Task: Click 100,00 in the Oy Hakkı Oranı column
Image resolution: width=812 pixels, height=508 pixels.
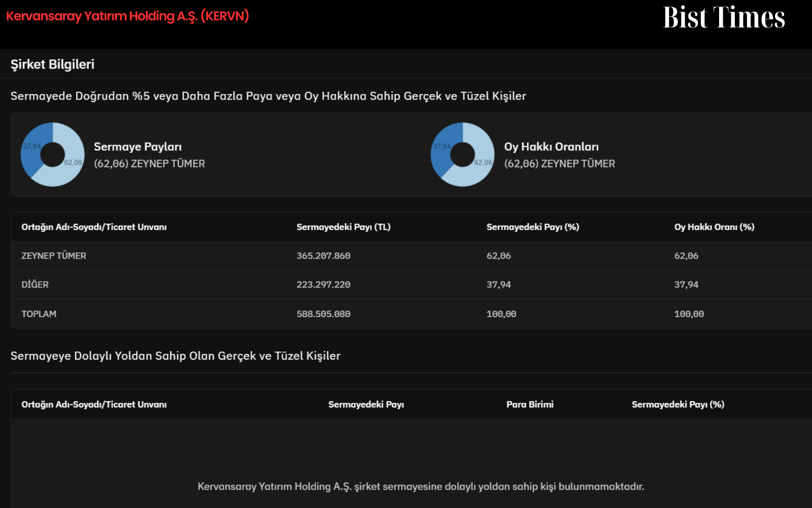Action: pos(689,314)
